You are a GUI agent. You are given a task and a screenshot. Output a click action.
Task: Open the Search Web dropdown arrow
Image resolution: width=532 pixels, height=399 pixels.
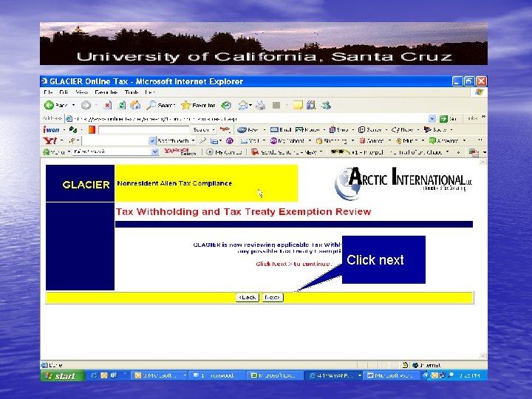[193, 140]
